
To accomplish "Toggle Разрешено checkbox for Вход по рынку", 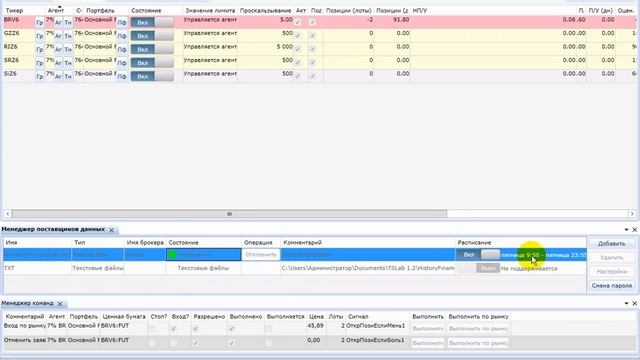I will (196, 329).
